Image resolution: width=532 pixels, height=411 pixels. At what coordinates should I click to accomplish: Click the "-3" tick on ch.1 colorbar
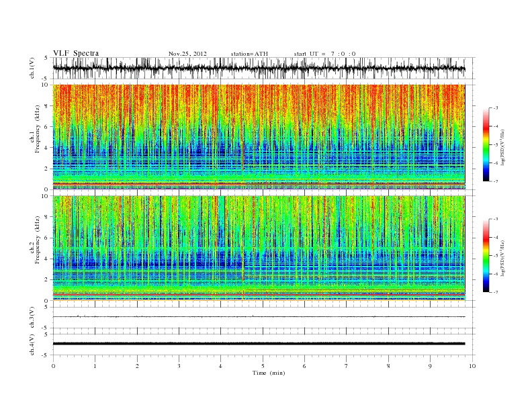[x=496, y=108]
